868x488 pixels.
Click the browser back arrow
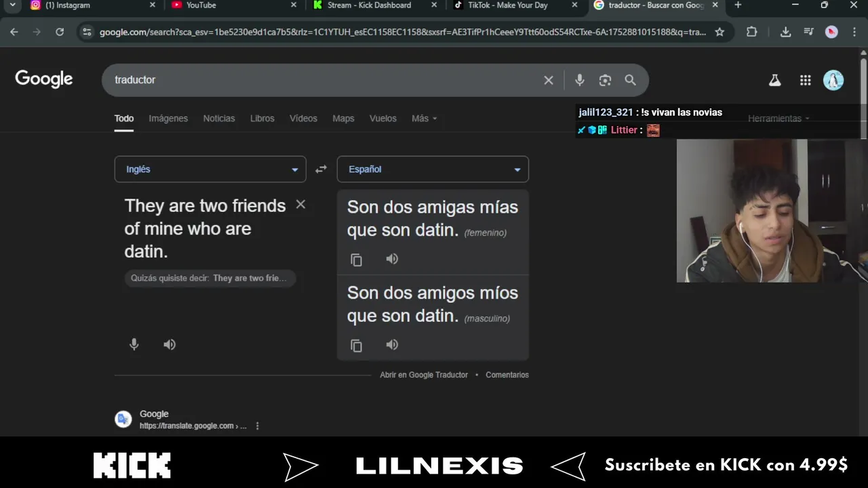(x=14, y=32)
